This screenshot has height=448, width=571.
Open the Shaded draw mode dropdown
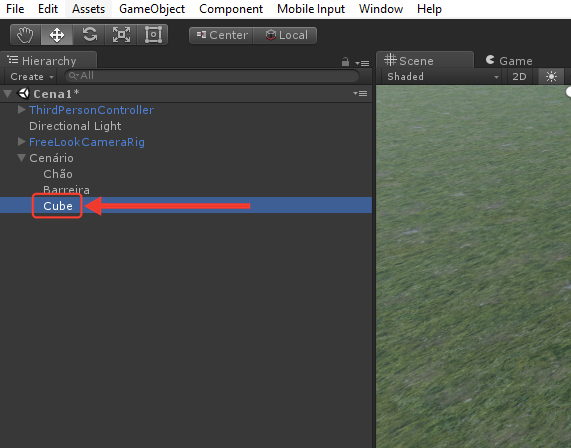coord(442,76)
